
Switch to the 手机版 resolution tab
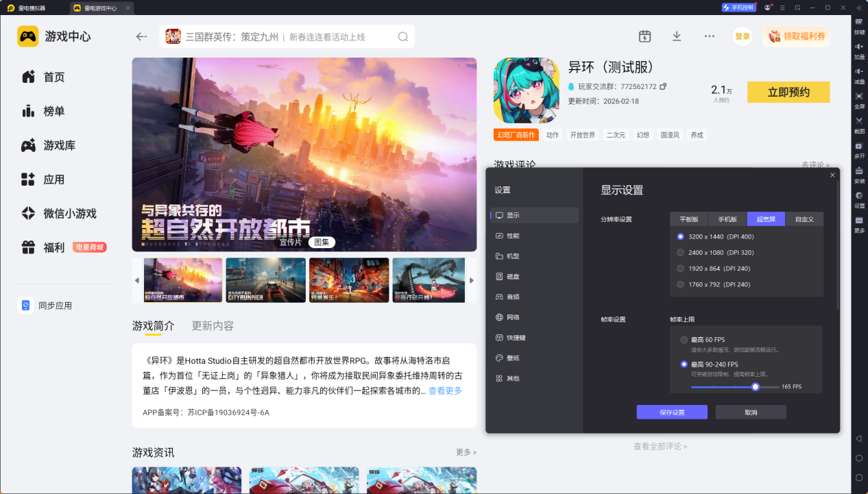[727, 219]
